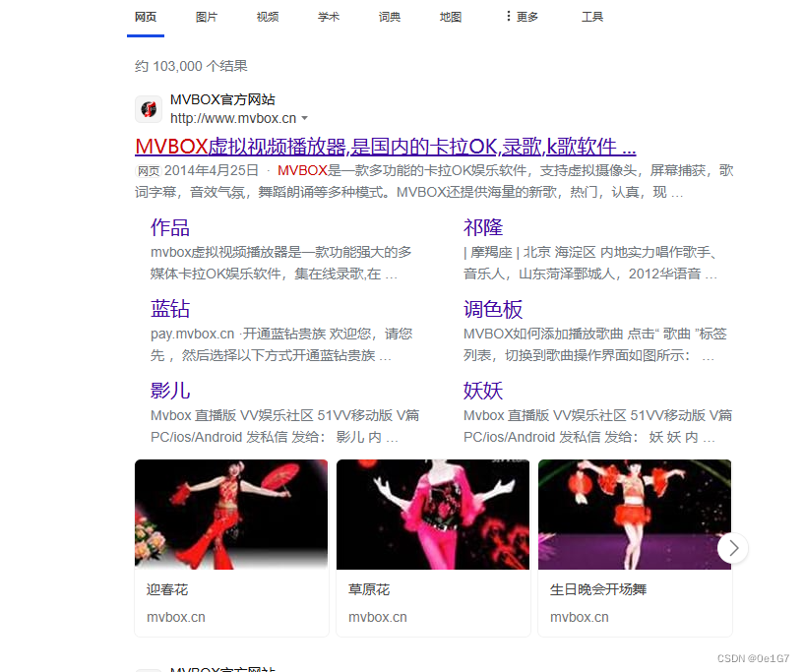This screenshot has height=672, width=804.
Task: Expand the dropdown arrow beside mvbox.cn URL
Action: click(305, 118)
